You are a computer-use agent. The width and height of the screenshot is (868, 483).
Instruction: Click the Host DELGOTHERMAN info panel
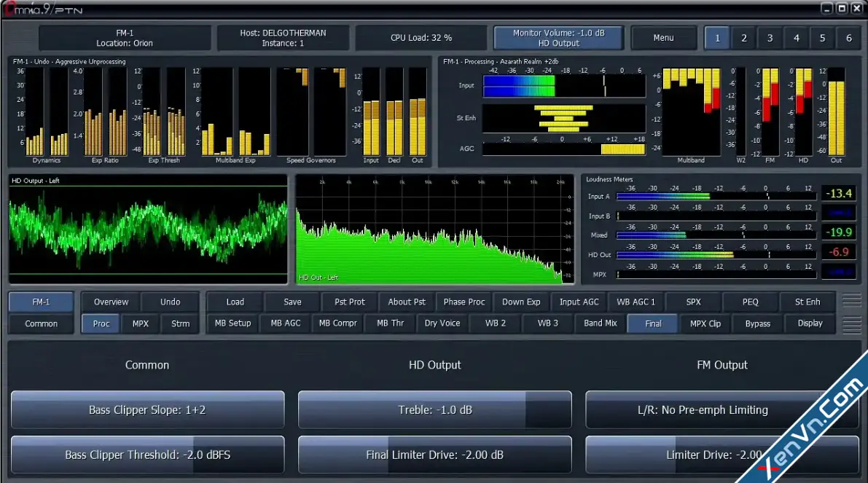coord(283,38)
